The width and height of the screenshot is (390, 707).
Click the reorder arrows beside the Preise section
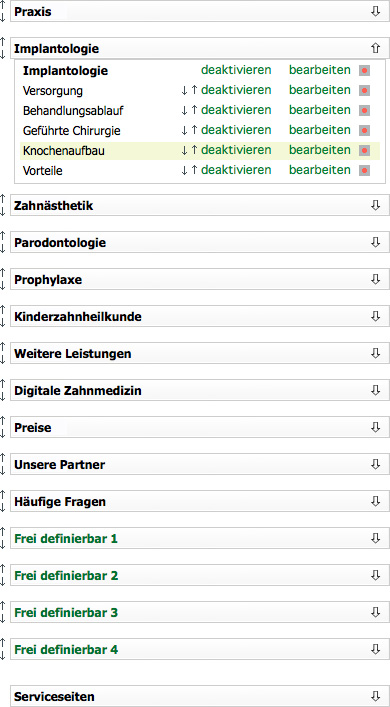tap(2, 427)
